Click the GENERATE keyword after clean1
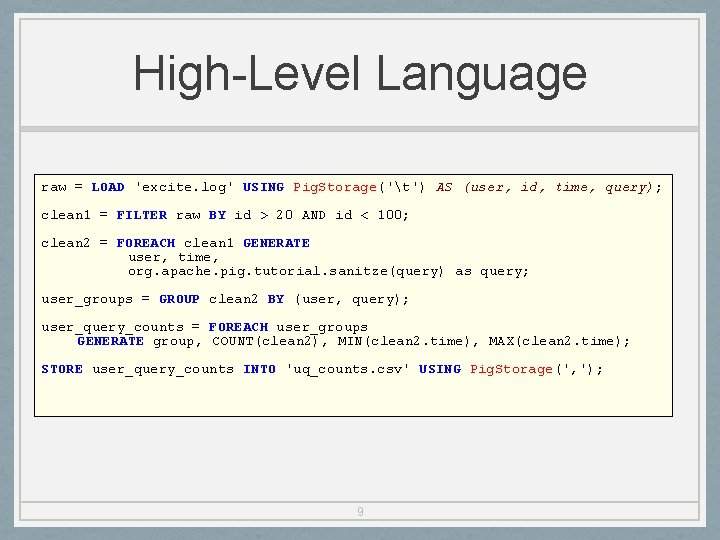This screenshot has width=720, height=540. [x=276, y=243]
